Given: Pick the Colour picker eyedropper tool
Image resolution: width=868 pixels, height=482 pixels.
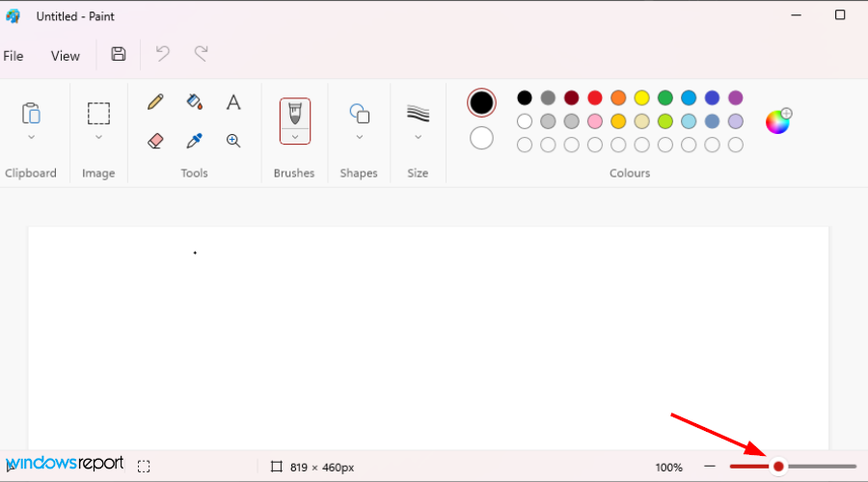Looking at the screenshot, I should 194,141.
